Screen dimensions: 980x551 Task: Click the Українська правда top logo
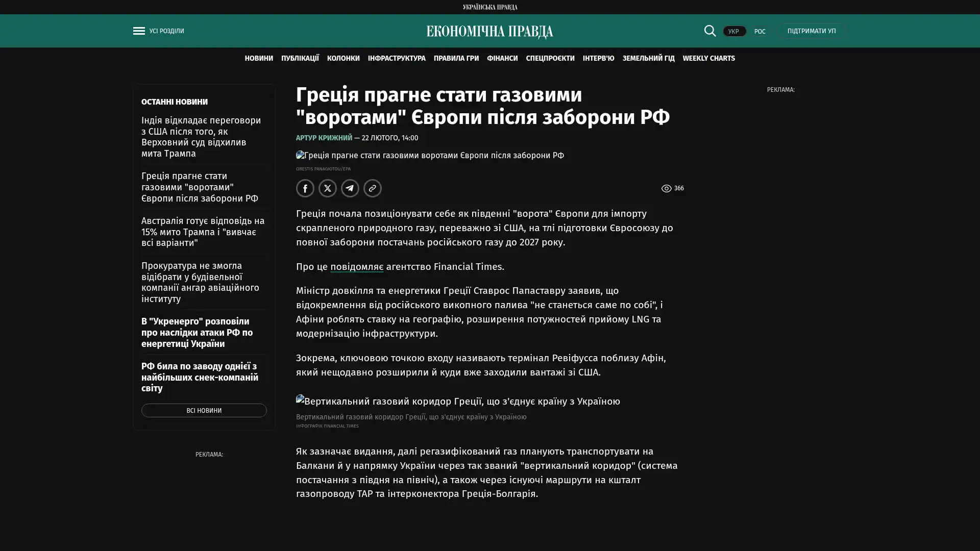(489, 7)
